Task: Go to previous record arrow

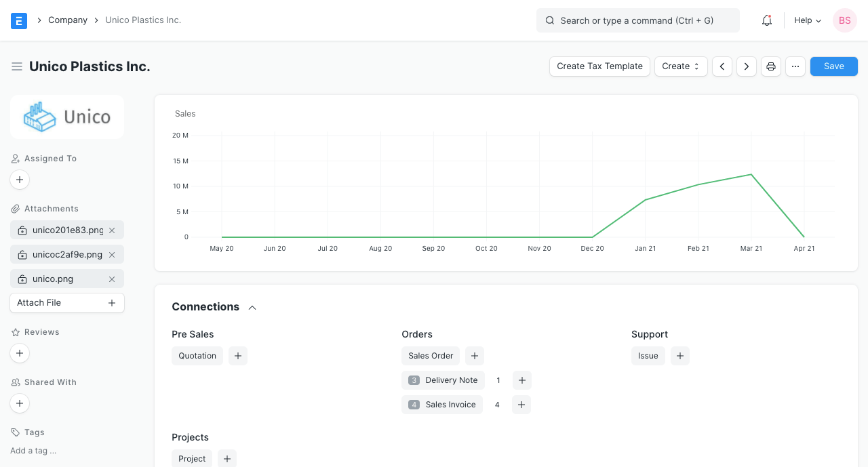Action: (722, 66)
